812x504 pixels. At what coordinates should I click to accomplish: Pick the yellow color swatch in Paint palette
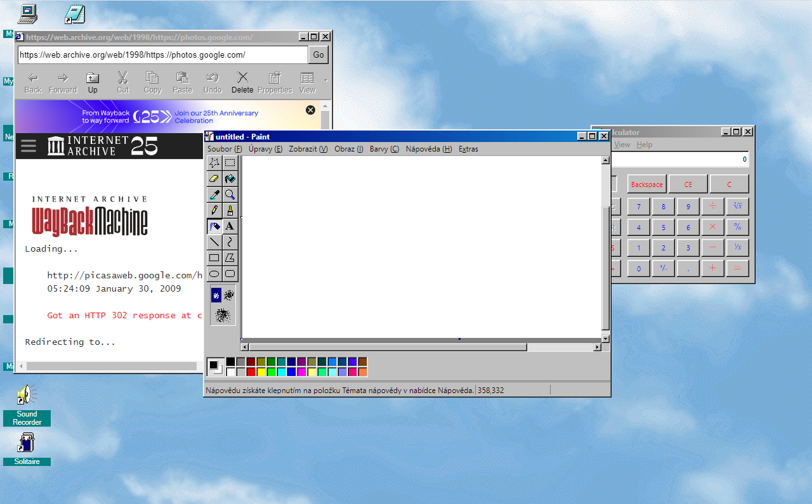(261, 372)
